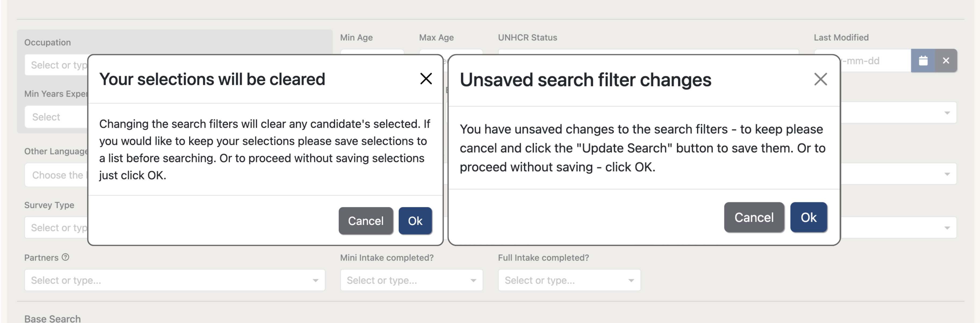Open the 'Full Intake completed?' dropdown
This screenshot has height=323, width=980.
[x=569, y=280]
